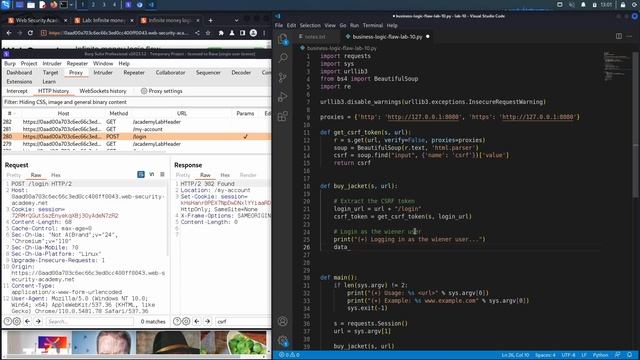The height and width of the screenshot is (360, 640).
Task: Show the Request in Hex view
Action: coord(56,175)
